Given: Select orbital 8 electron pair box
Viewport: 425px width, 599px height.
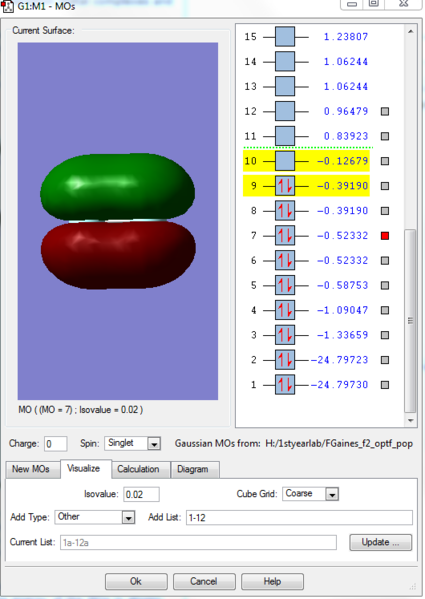Looking at the screenshot, I should (285, 210).
